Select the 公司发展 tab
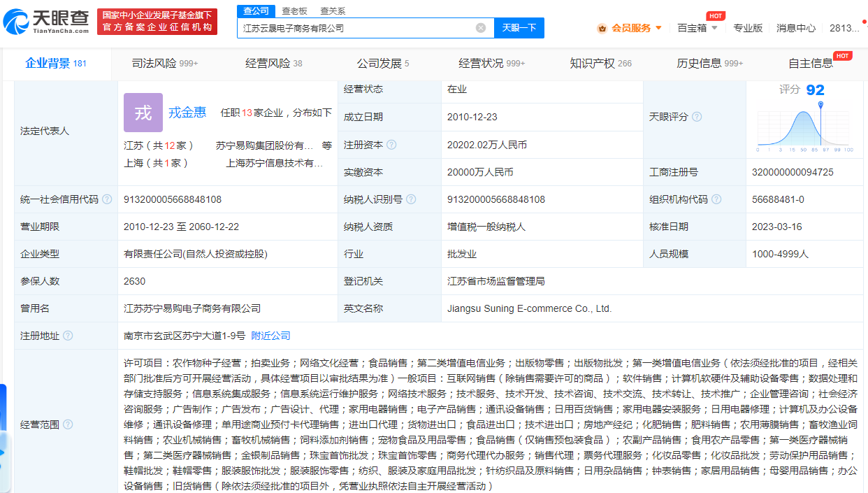Screen dimensions: 868x493 click(x=383, y=64)
